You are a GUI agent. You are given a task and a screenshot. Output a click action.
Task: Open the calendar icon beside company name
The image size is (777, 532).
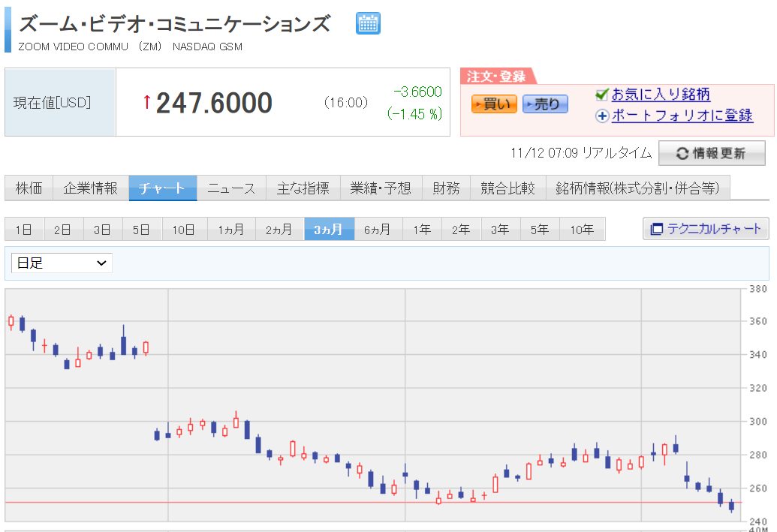[368, 23]
